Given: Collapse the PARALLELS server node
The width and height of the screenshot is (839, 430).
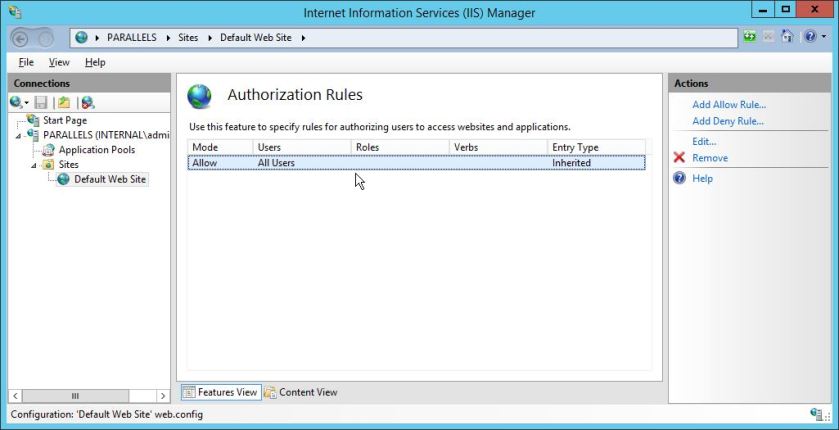Looking at the screenshot, I should tap(19, 136).
